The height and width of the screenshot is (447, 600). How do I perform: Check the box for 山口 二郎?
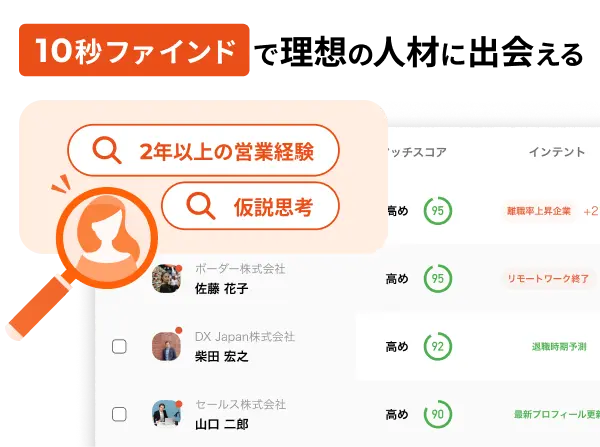[119, 414]
